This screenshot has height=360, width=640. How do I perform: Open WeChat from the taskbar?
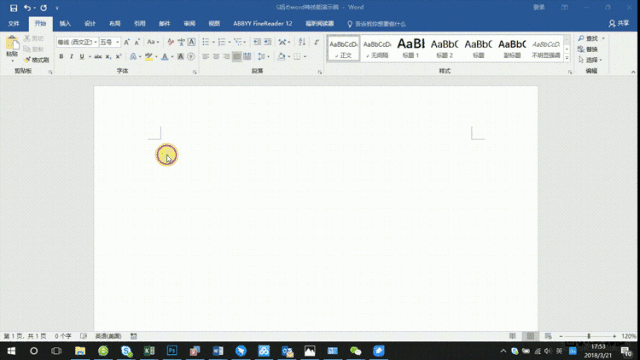click(356, 351)
